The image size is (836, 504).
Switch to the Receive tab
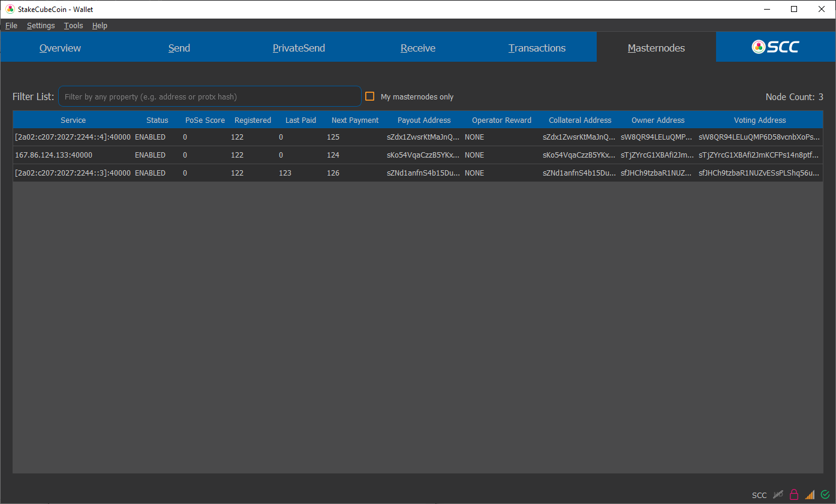[418, 48]
